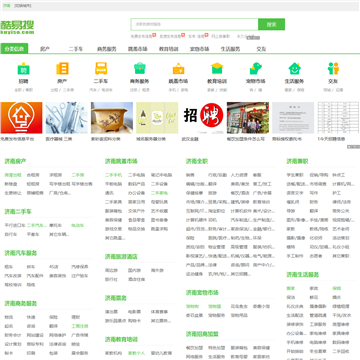Open the flower pot product thumbnail

(112, 118)
